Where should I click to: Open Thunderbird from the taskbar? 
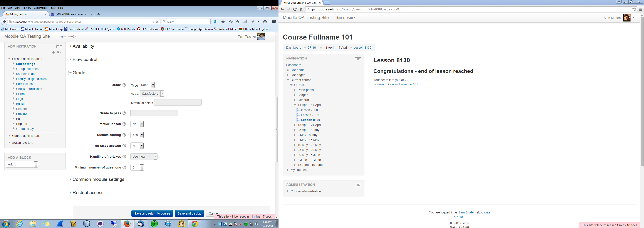[x=141, y=224]
